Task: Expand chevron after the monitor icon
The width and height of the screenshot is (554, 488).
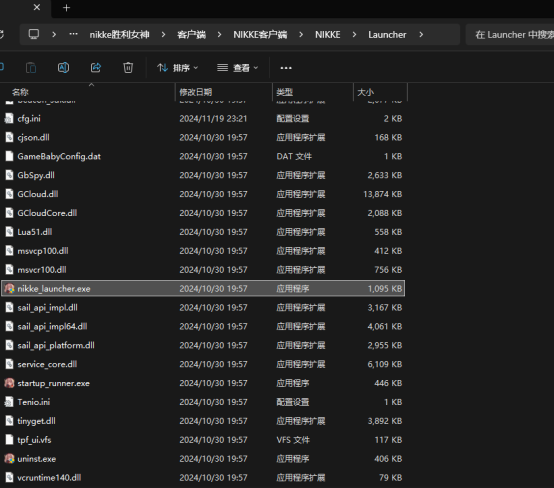Action: (54, 35)
